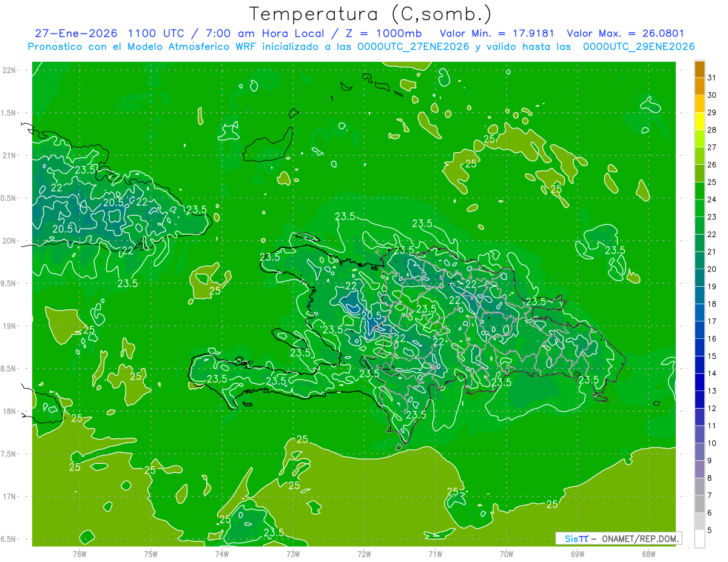Click the "17N" latitude axis label

pyautogui.click(x=10, y=497)
